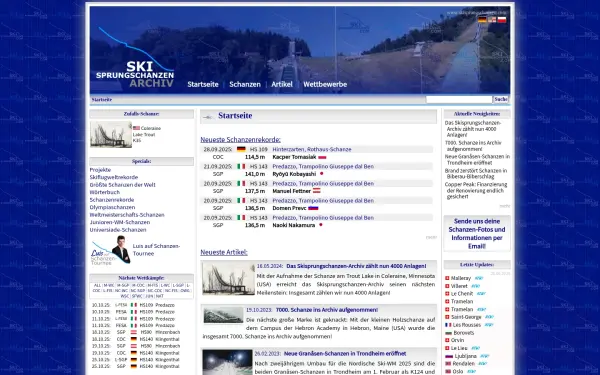Click the 'new' badge next to Le Chenit
Viewport: 600px width, 375px height.
(481, 293)
